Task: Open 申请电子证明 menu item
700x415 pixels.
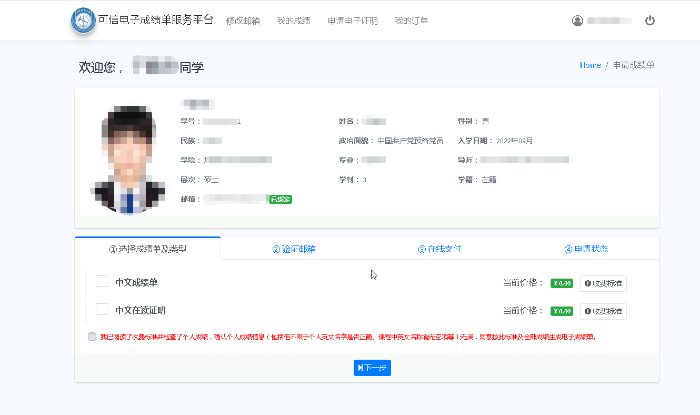Action: click(353, 21)
